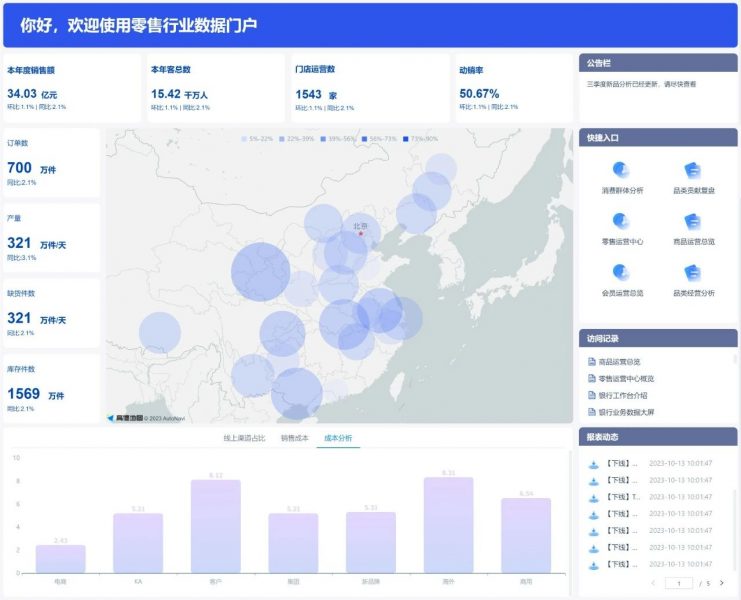Viewport: 741px width, 600px height.
Task: Click the 客户 bar in cost chart
Action: [215, 526]
